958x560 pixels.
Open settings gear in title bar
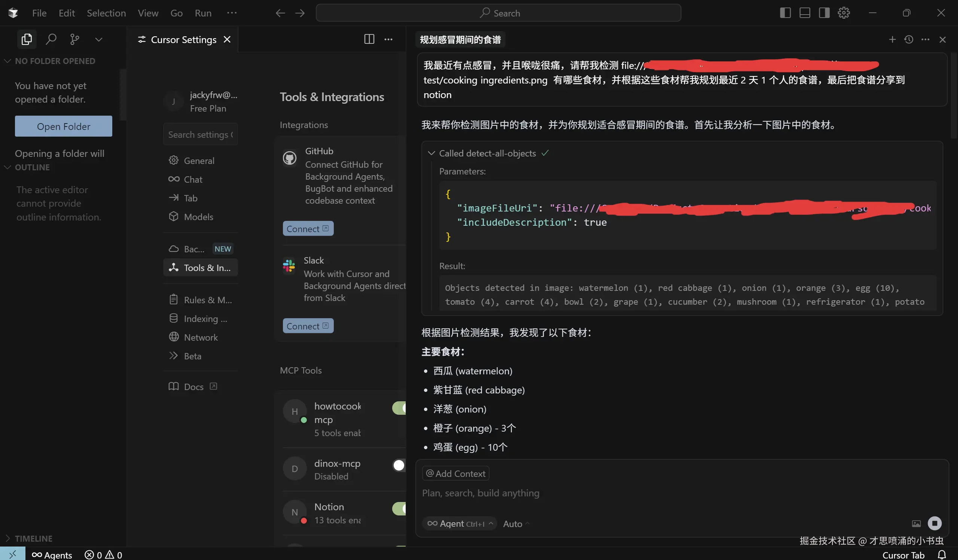[x=843, y=13]
